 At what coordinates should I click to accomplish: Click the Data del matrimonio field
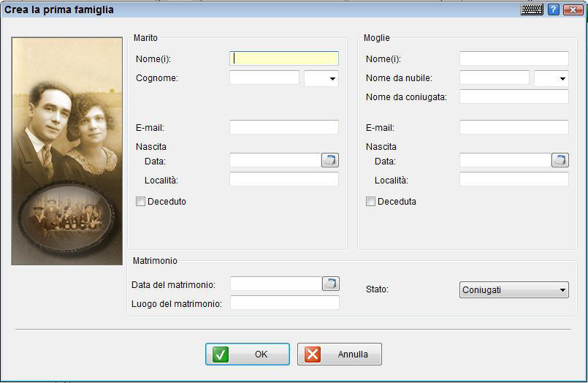276,284
